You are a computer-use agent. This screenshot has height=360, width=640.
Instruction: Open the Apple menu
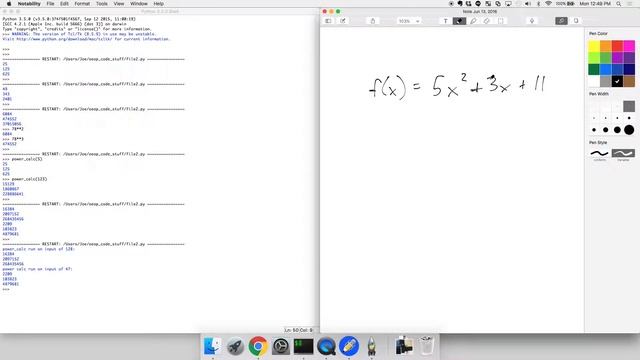(9, 4)
